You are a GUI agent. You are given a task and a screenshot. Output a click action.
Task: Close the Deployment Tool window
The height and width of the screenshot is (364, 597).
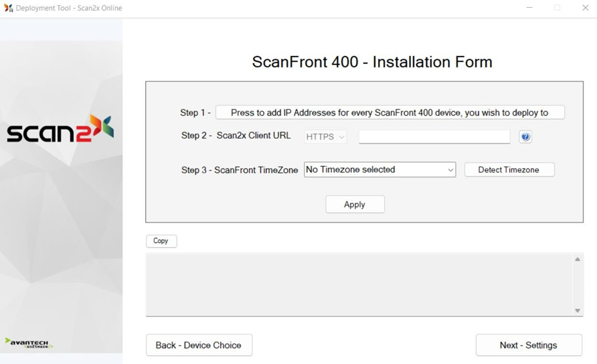[585, 8]
